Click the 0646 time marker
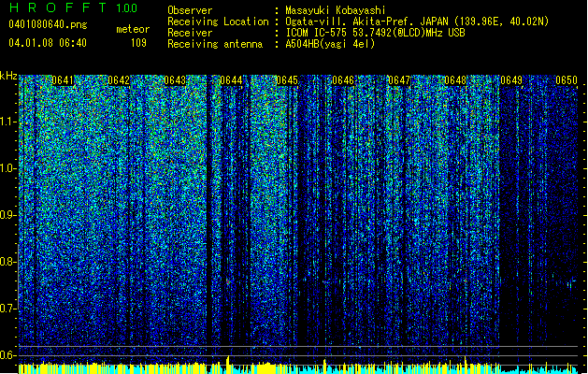 pos(343,80)
